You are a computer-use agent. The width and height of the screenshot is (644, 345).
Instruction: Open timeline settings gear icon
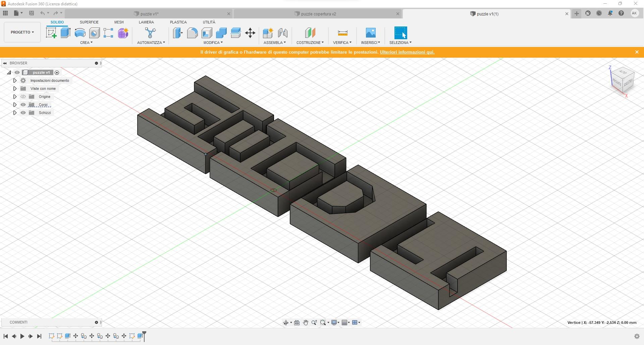click(637, 336)
